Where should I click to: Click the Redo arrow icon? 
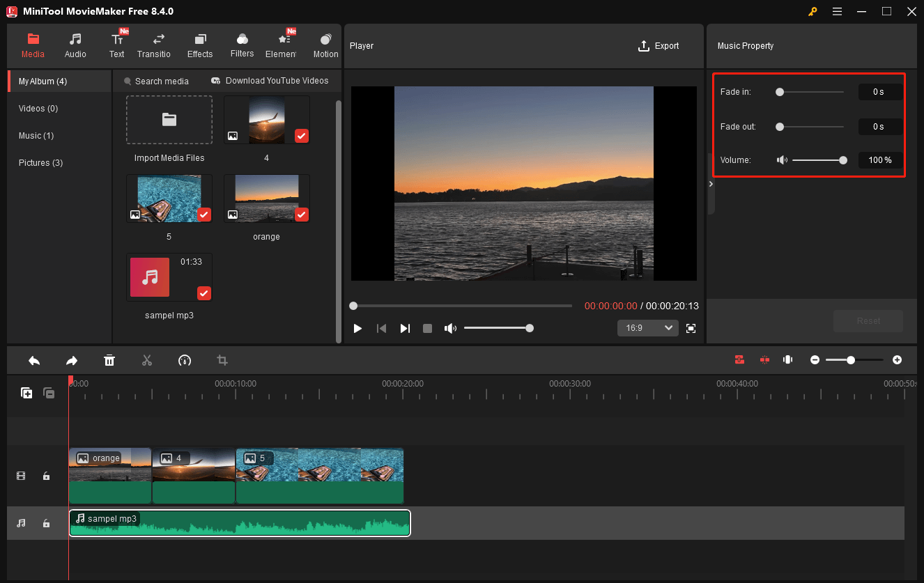coord(72,360)
